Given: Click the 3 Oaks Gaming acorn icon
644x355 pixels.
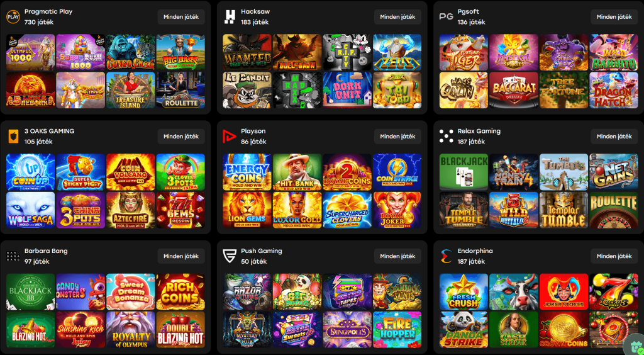Looking at the screenshot, I should tap(13, 137).
